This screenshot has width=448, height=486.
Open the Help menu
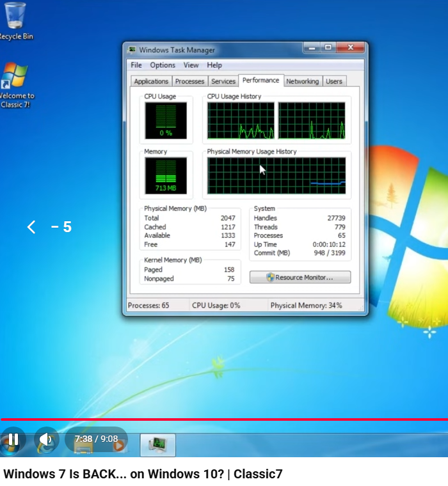point(214,65)
